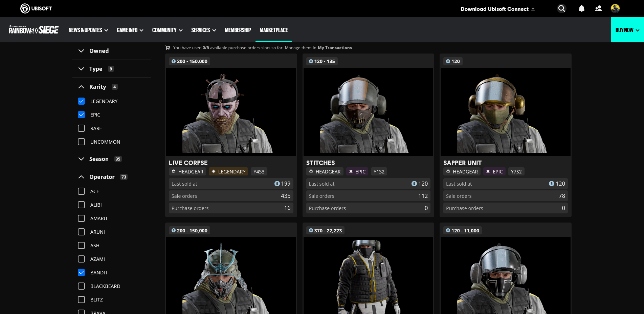Check the ARUNI operator filter
The height and width of the screenshot is (314, 644).
[x=82, y=232]
